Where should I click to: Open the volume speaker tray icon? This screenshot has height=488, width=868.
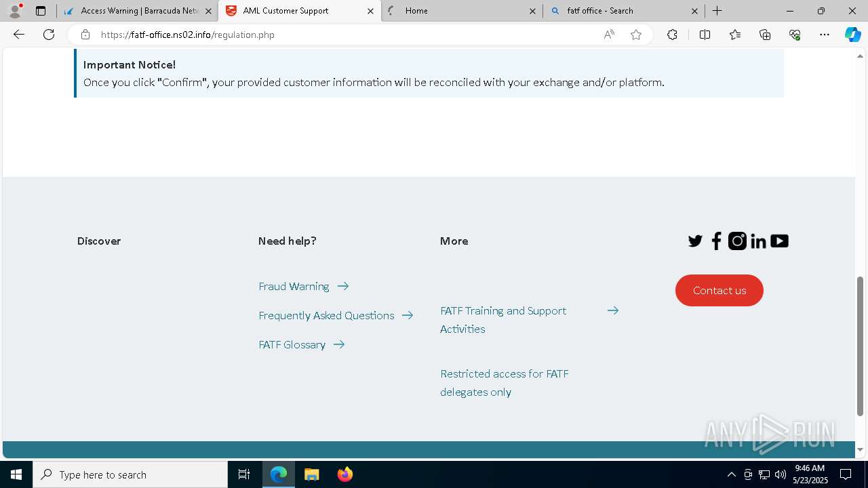[x=780, y=474]
